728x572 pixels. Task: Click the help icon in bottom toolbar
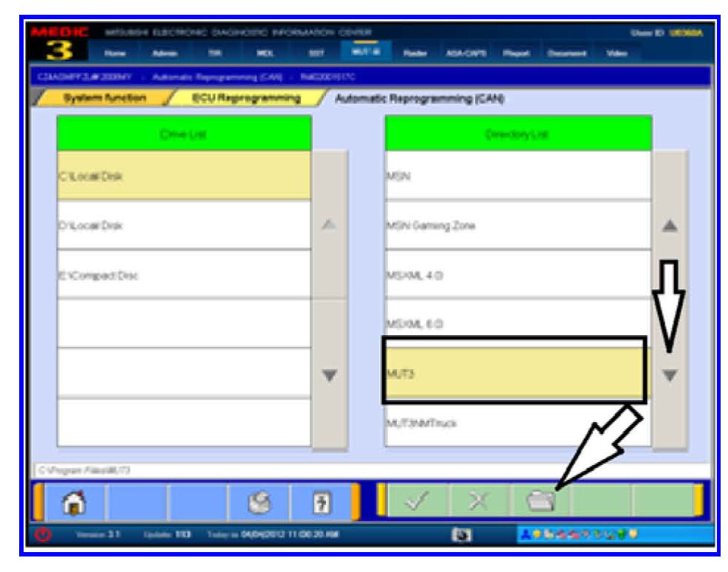pos(319,503)
